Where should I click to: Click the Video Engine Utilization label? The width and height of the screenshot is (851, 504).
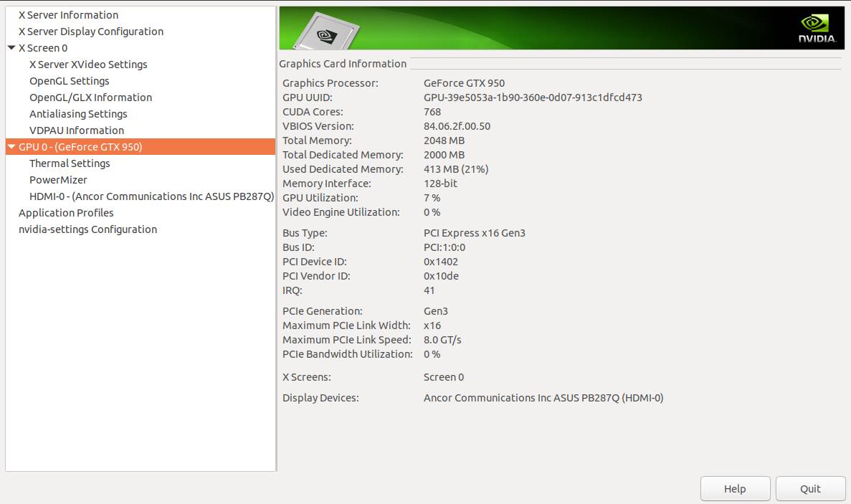[341, 212]
